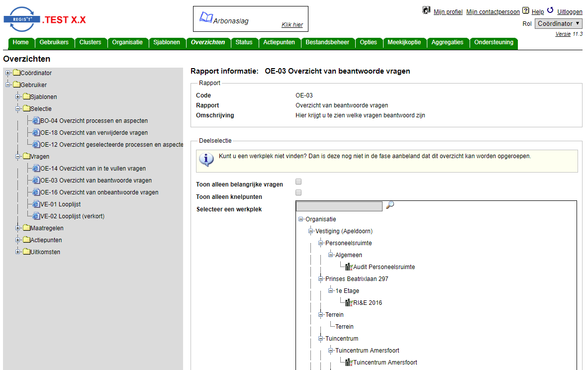Open the Home tab

[x=20, y=43]
